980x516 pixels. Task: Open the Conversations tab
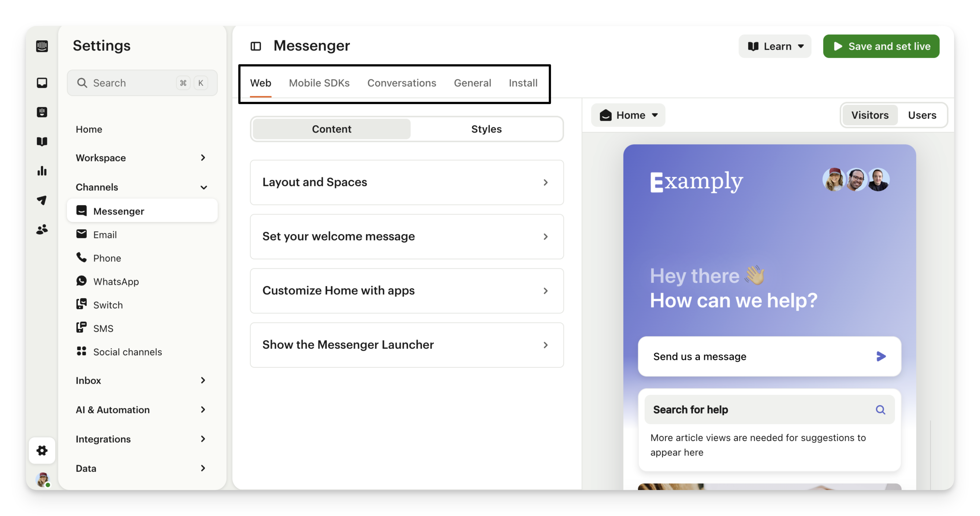[x=401, y=83]
